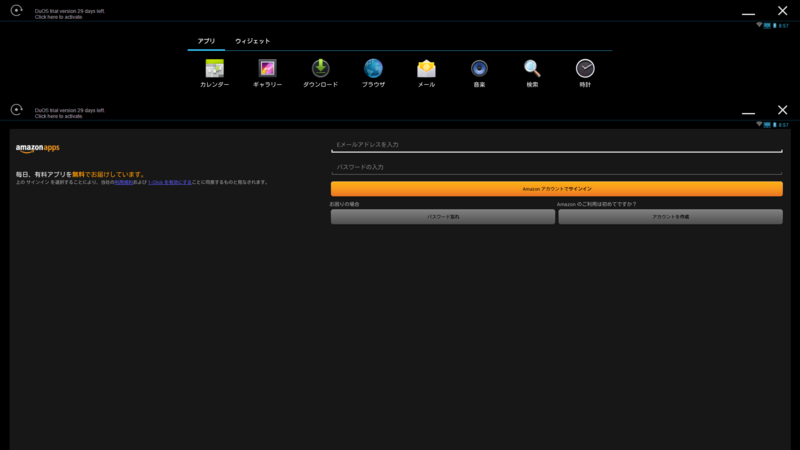
Task: Open the ギャラリー (Gallery) app icon
Action: tap(267, 68)
